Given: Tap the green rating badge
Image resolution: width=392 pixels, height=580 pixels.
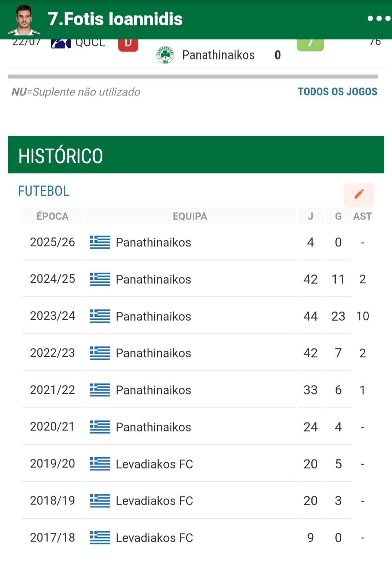Looking at the screenshot, I should pos(310,45).
